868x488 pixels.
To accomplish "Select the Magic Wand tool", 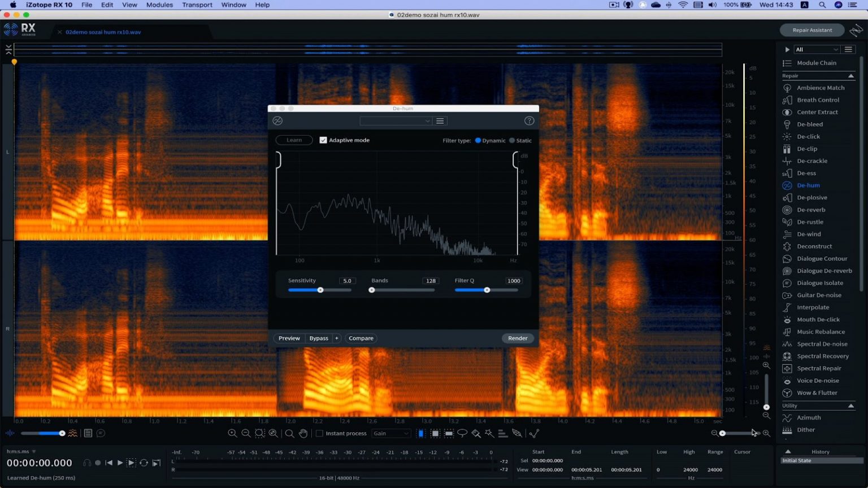I will point(489,433).
